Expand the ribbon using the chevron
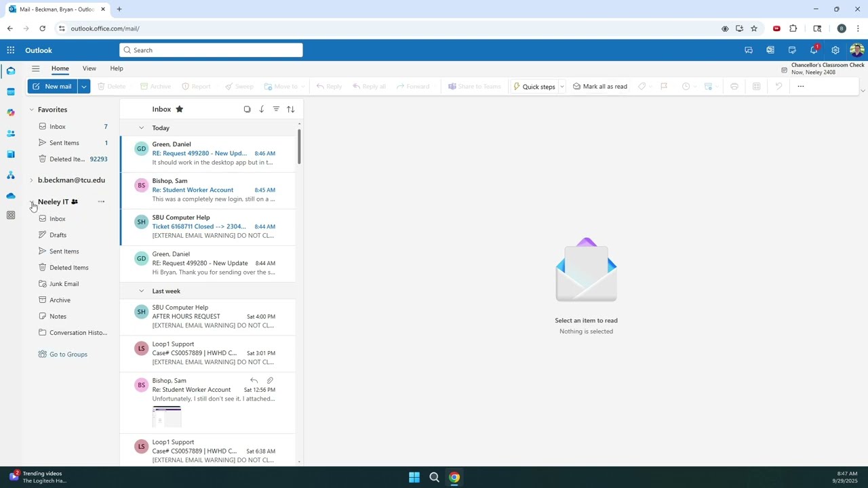The width and height of the screenshot is (868, 488). coord(863,91)
